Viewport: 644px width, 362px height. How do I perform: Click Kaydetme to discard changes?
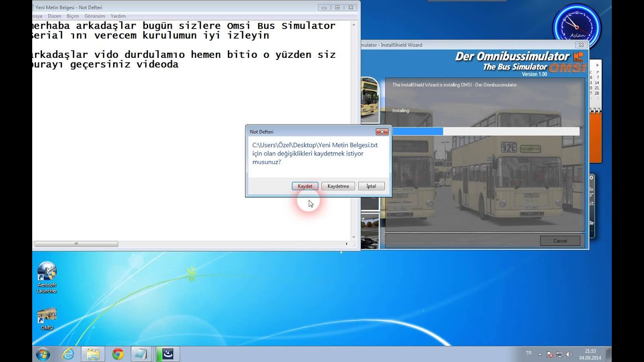tap(338, 186)
